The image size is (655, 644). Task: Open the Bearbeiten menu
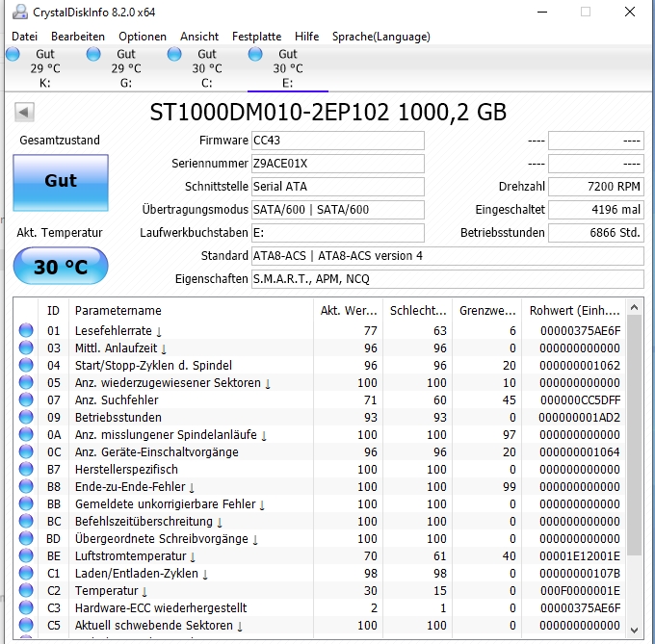tap(78, 37)
